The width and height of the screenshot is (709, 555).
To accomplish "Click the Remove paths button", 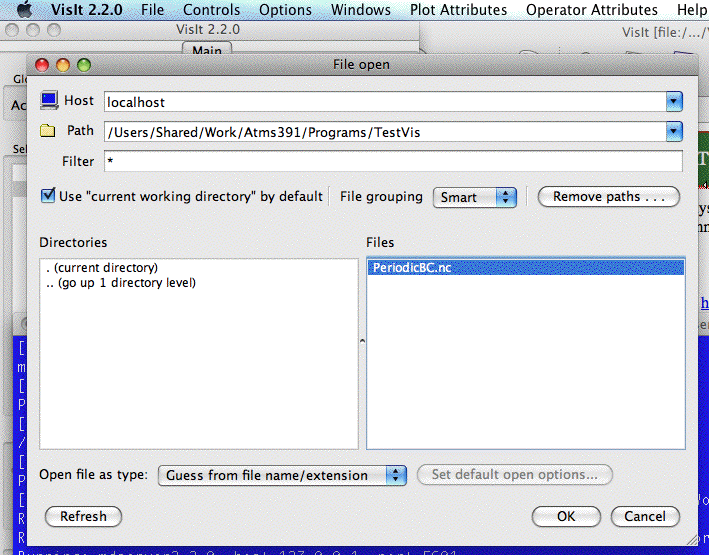I will point(608,197).
